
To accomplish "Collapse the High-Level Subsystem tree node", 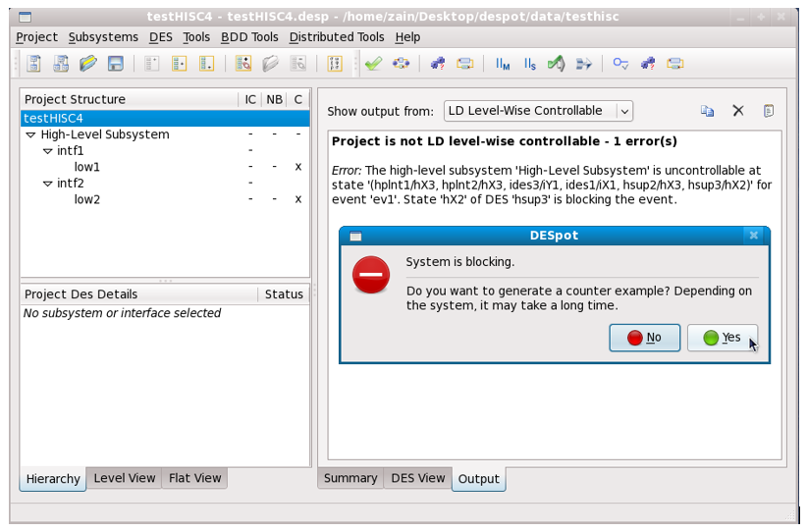I will [30, 134].
